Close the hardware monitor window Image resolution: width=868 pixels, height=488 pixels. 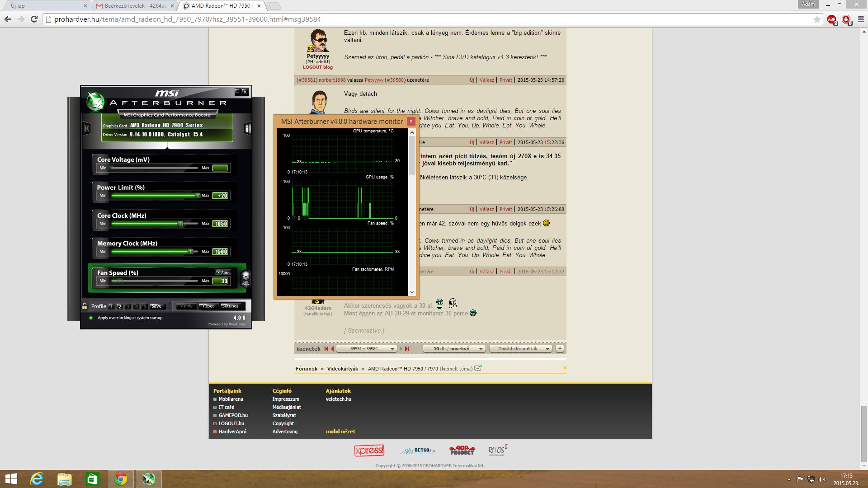(x=411, y=121)
